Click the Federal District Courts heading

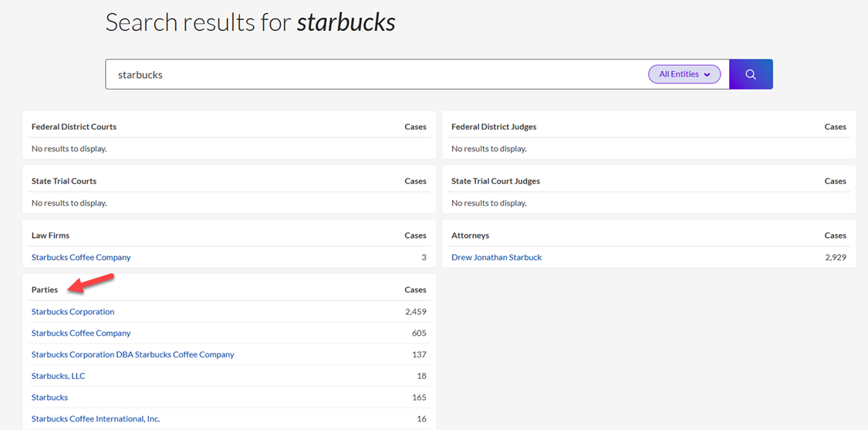tap(74, 127)
